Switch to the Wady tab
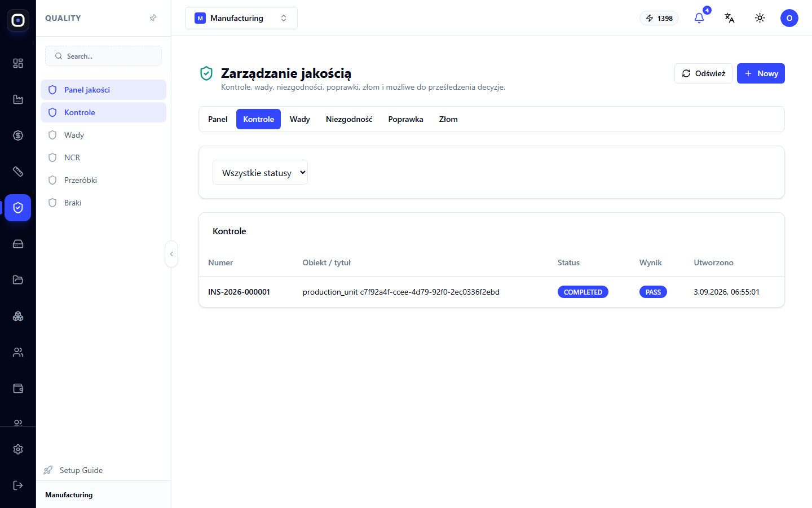Viewport: 812px width, 508px height. click(x=300, y=119)
